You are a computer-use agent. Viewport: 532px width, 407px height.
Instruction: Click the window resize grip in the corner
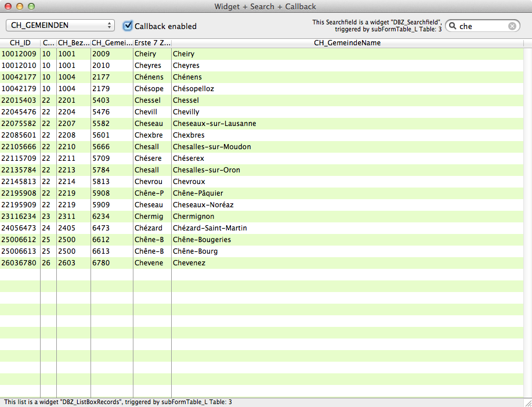click(528, 403)
